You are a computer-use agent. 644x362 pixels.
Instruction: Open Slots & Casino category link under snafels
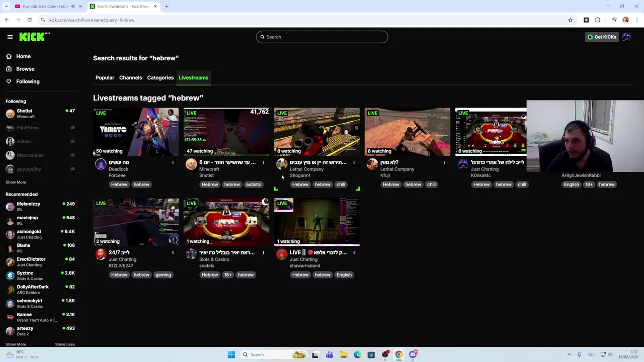point(214,259)
